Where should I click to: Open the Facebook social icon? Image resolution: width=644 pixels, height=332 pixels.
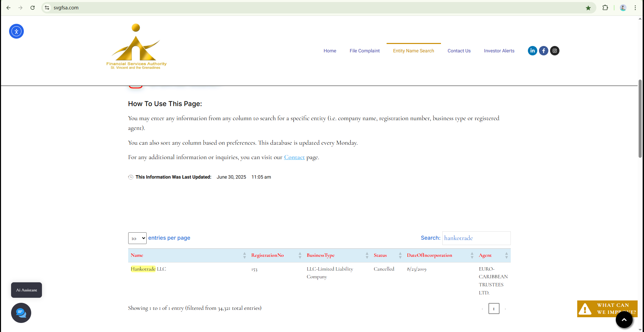coord(543,51)
